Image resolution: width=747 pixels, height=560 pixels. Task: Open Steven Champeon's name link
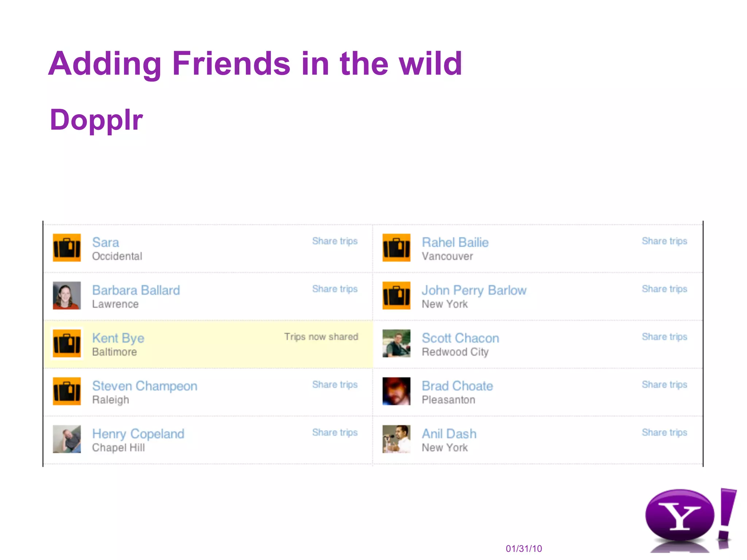click(x=145, y=386)
